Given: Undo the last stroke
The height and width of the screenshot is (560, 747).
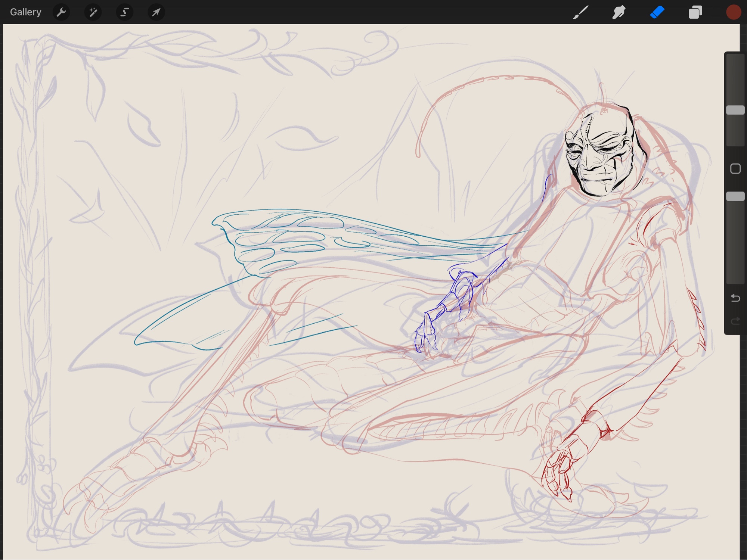Looking at the screenshot, I should click(735, 298).
